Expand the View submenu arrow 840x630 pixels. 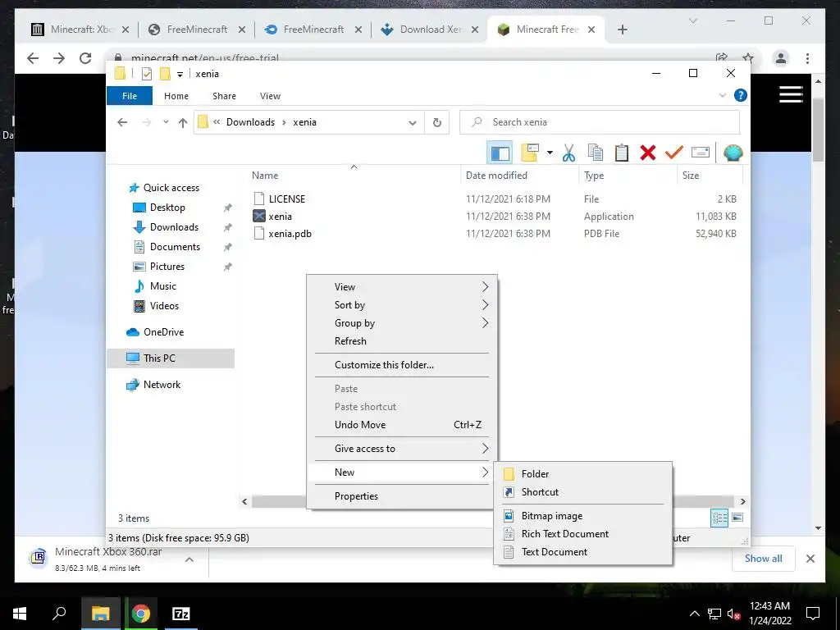[485, 286]
